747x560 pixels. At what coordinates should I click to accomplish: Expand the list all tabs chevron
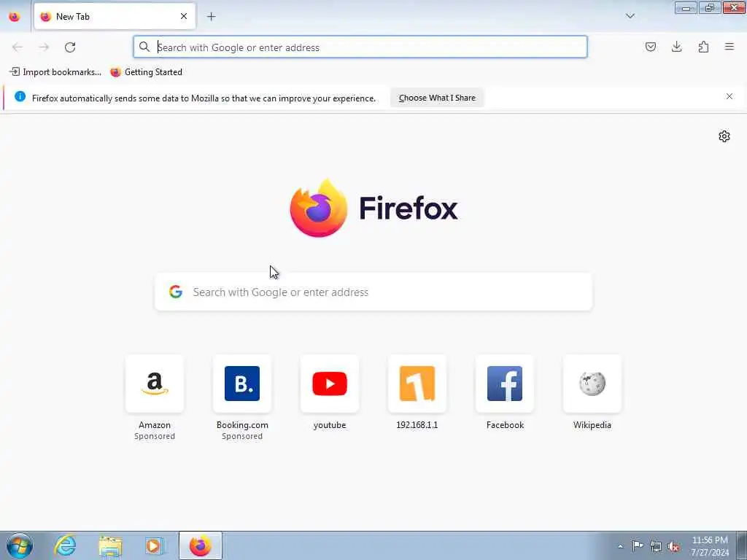coord(630,16)
